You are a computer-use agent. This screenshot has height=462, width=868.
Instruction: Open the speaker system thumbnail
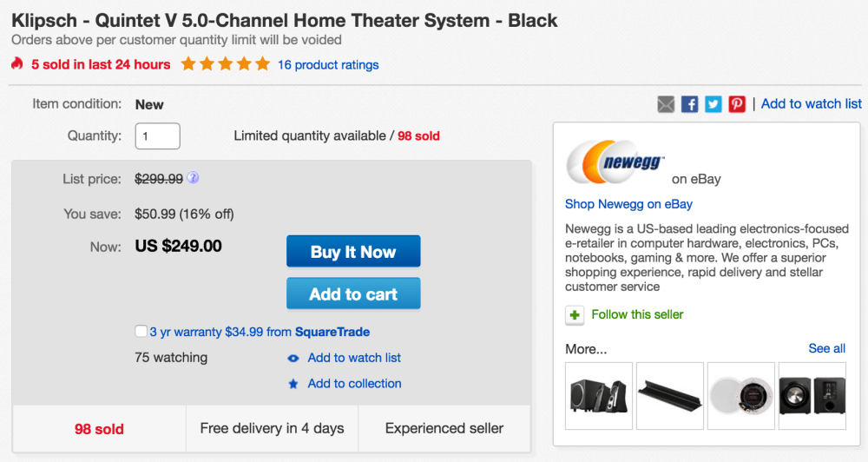coord(598,395)
